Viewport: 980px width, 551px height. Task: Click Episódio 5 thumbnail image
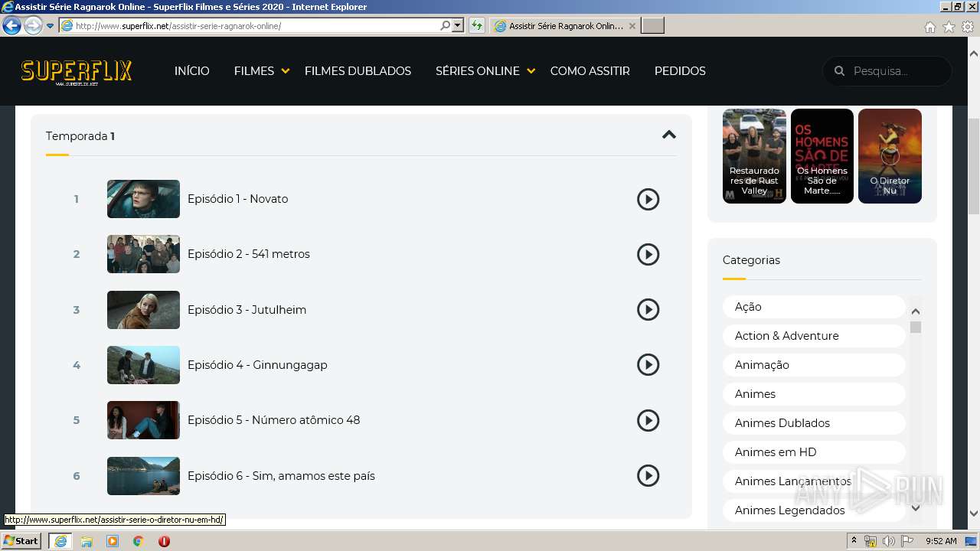(x=143, y=420)
